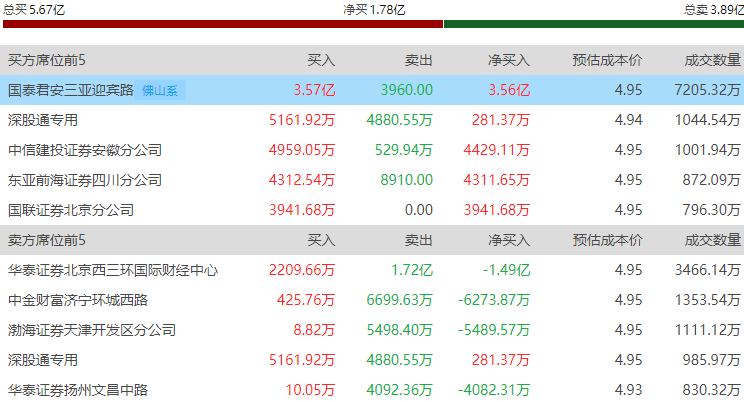The height and width of the screenshot is (402, 744).
Task: Click the 买方席位前5 header
Action: 46,60
